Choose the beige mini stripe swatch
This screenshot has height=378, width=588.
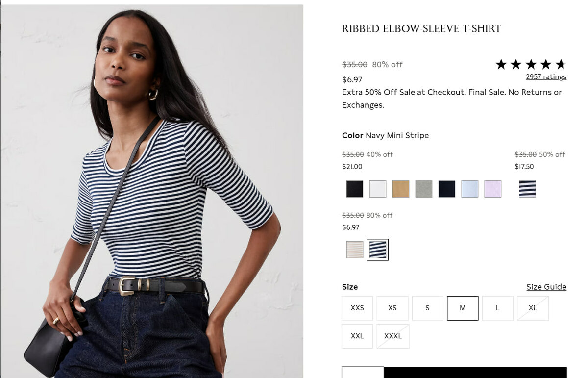[x=355, y=250]
